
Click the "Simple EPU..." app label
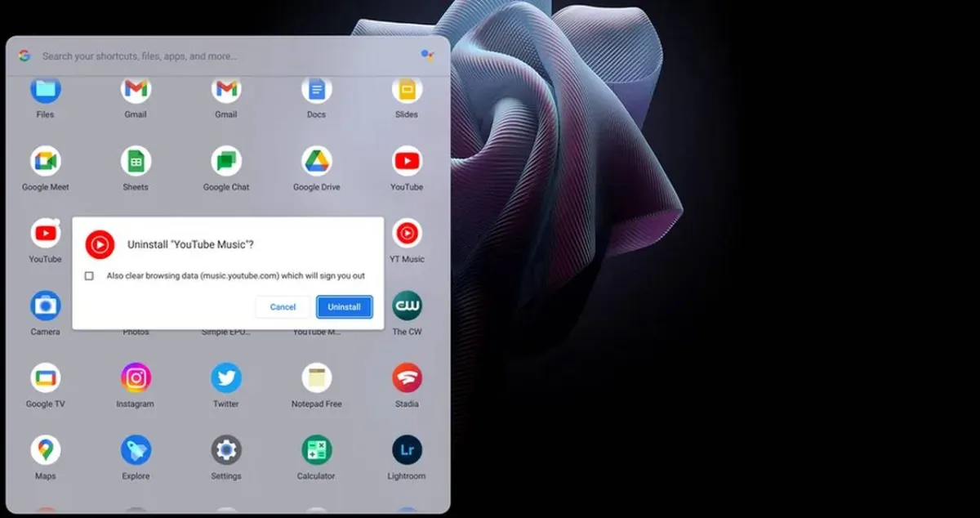[x=226, y=333]
